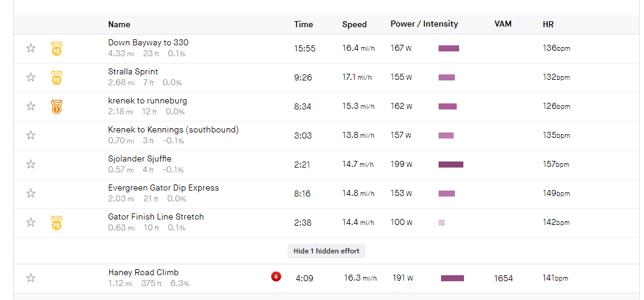644x300 pixels.
Task: Open Evergreen Gator Dip Express segment
Action: pos(163,188)
